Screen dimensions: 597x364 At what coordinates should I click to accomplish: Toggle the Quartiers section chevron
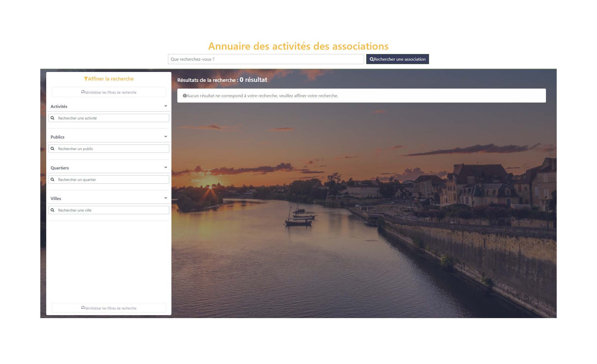[x=166, y=168]
